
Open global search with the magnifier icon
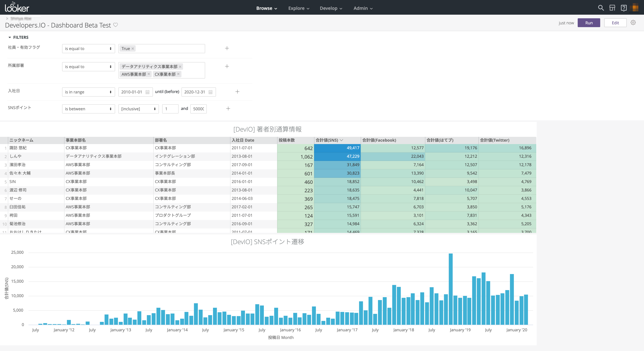tap(601, 8)
